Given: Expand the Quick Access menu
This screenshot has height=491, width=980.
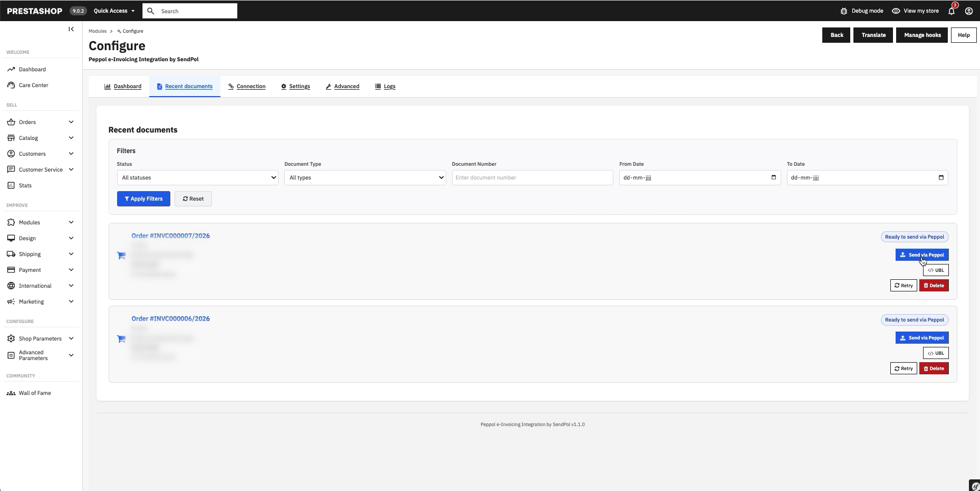Looking at the screenshot, I should coord(114,11).
